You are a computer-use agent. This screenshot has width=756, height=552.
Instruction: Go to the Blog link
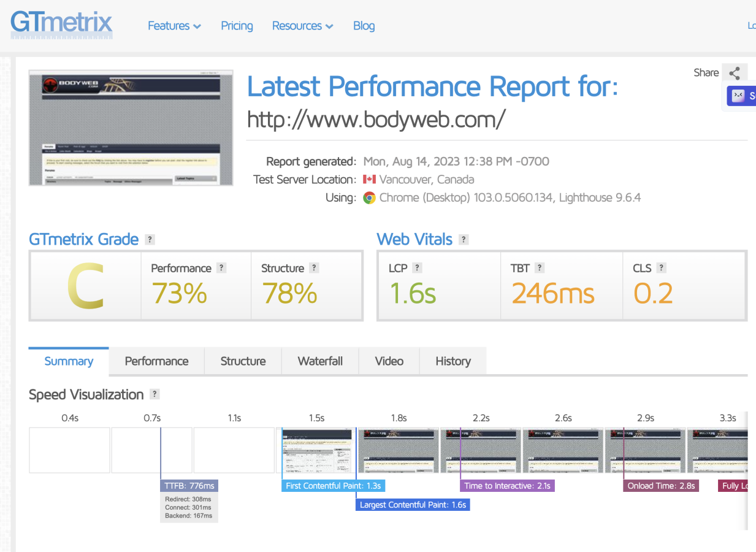(364, 26)
